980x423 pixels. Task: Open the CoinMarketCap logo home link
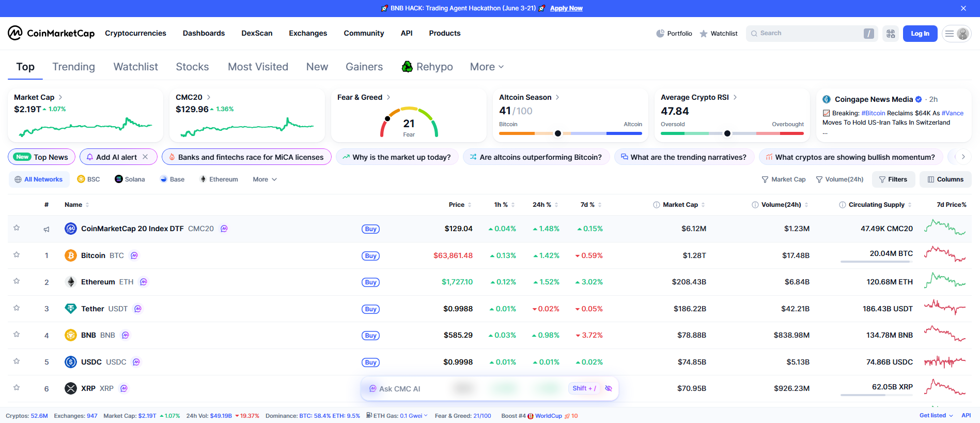51,33
